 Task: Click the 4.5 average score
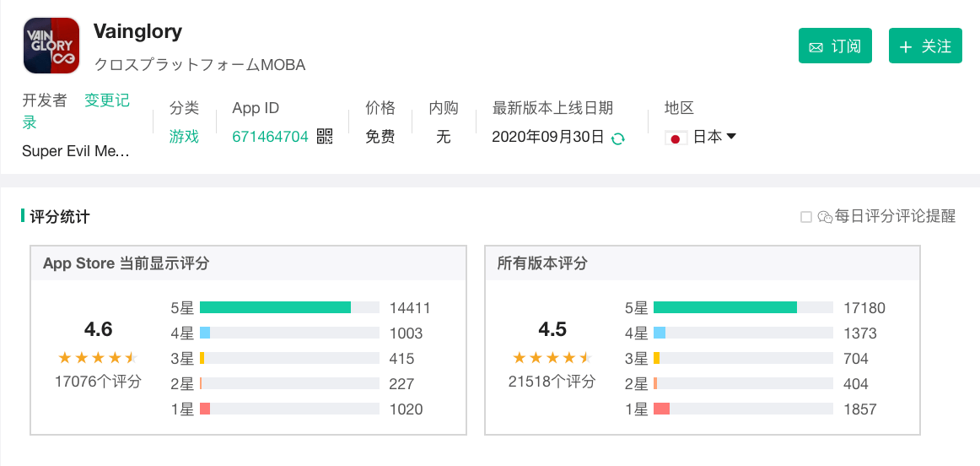(x=552, y=329)
